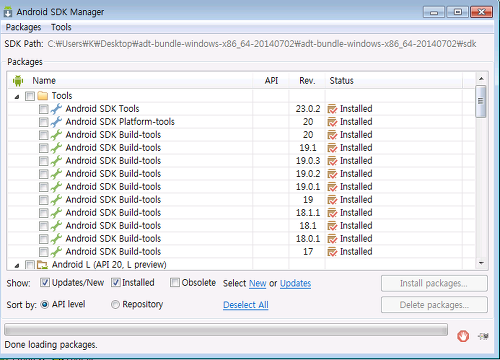Screen dimensions: 500x360
Task: Click the red stop icon in the status bar
Action: tap(463, 336)
